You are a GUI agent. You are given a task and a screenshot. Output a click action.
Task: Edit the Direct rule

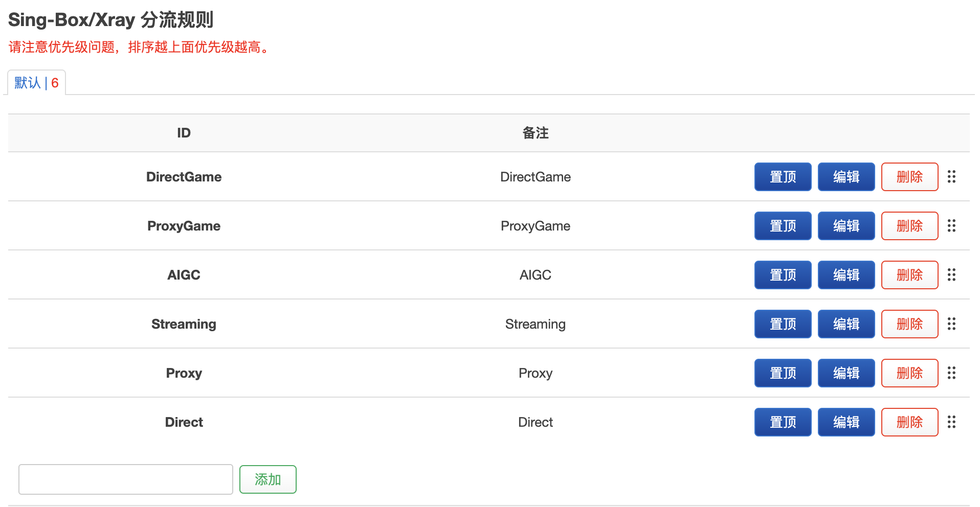tap(846, 422)
